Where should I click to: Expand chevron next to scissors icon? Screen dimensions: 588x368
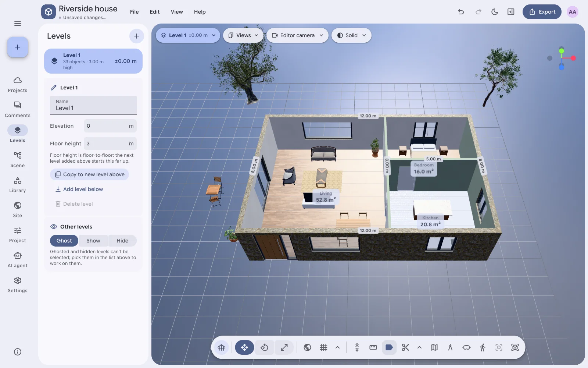(x=419, y=347)
